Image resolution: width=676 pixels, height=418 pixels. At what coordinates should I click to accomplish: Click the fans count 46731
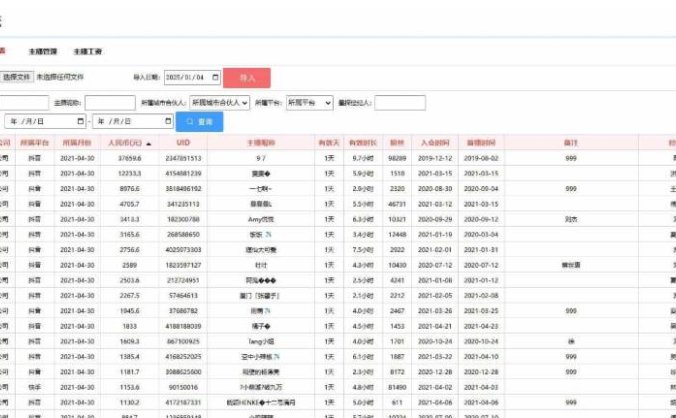tap(397, 204)
